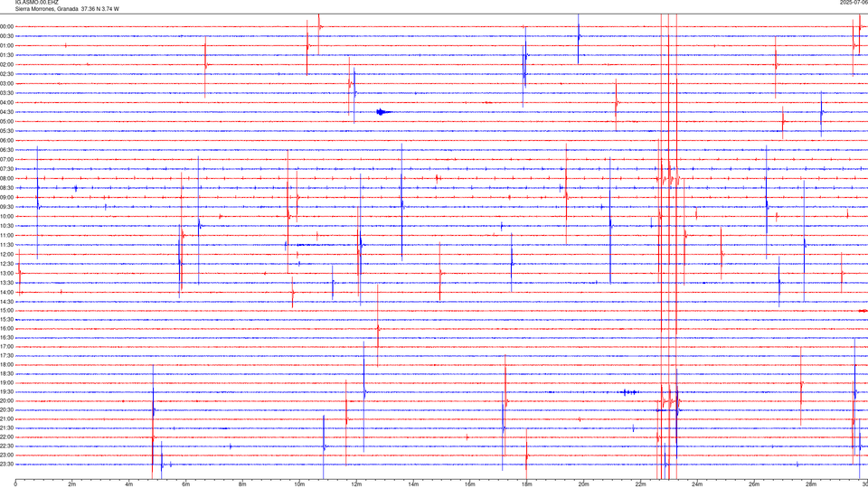Click the 24m tick label on time axis
Screen dimensions: 868x488
(697, 484)
